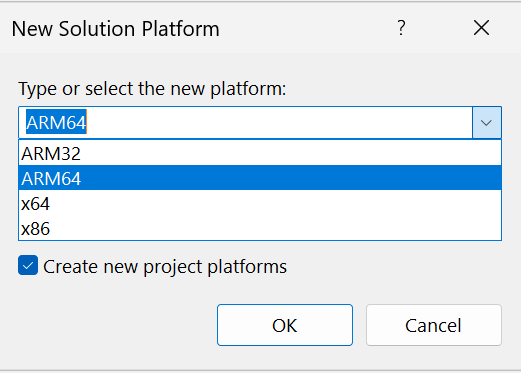Pick x64 in the platform dropdown list
521x373 pixels.
260,203
